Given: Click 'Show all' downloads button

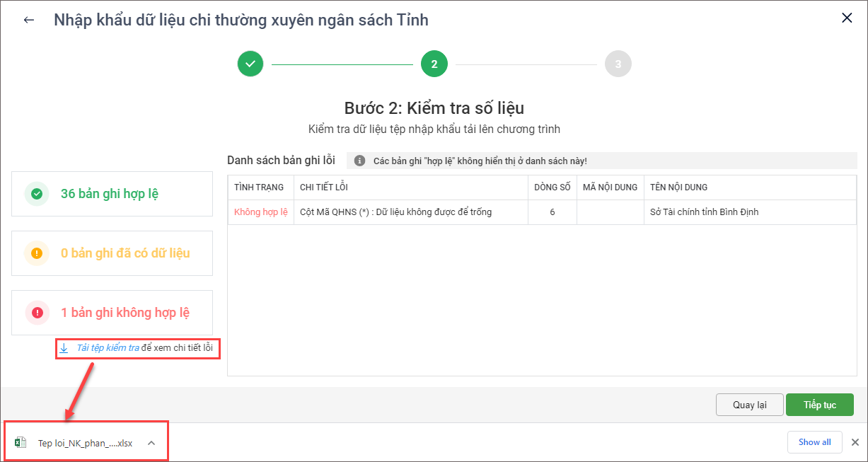Looking at the screenshot, I should (814, 442).
